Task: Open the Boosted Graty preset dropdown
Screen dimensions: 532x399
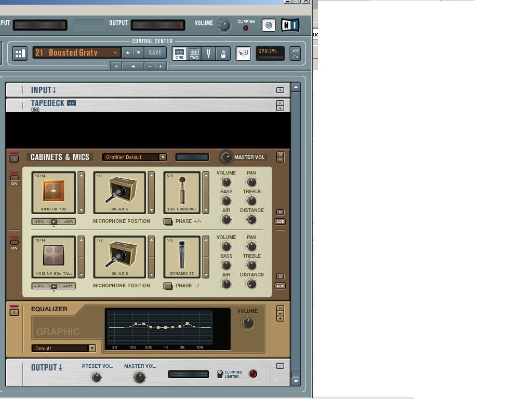Action: click(x=115, y=52)
